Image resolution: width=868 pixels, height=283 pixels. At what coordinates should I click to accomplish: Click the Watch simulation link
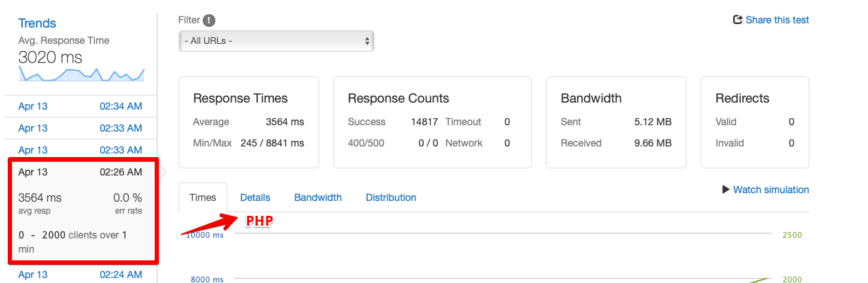(x=771, y=190)
